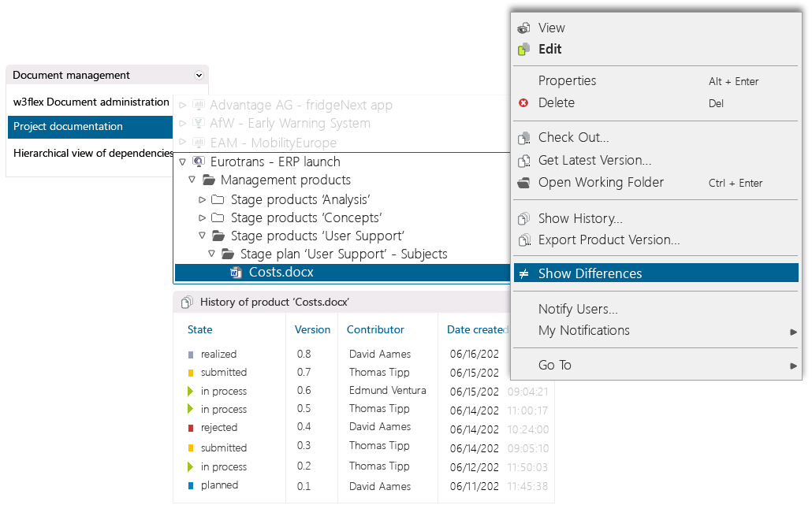Viewport: 812px width, 520px height.
Task: Sort history by Version column header
Action: pyautogui.click(x=312, y=330)
